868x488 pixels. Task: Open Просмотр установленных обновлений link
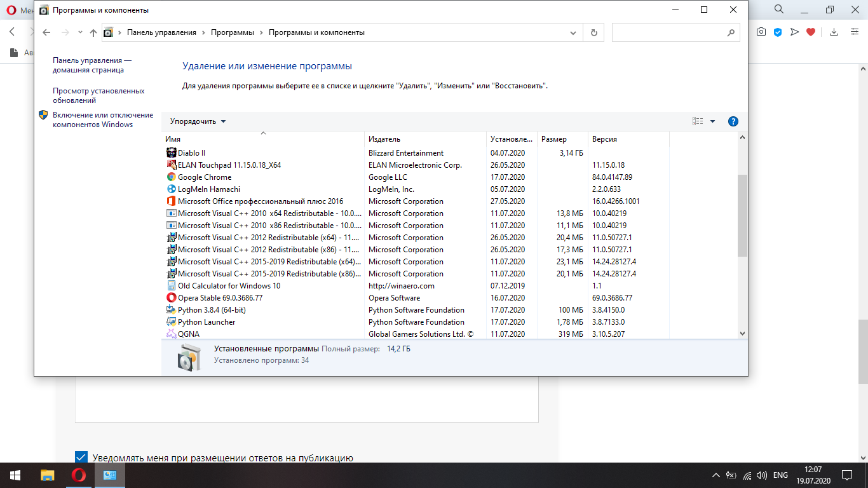click(98, 95)
